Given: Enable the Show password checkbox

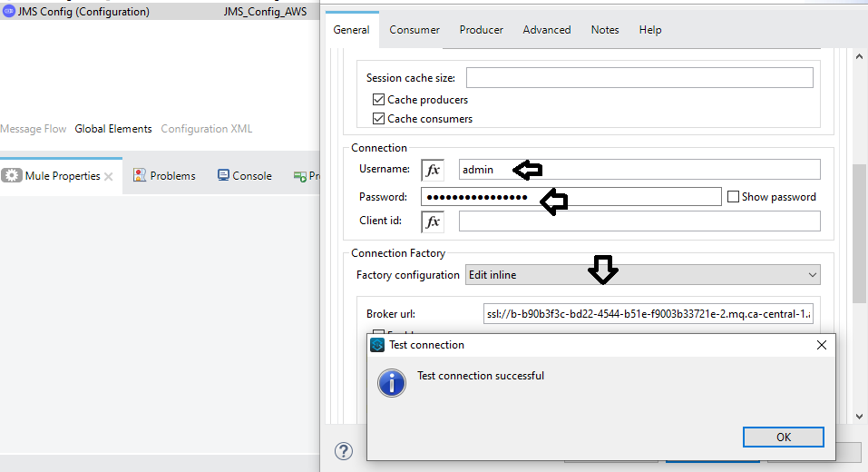Looking at the screenshot, I should pos(733,197).
